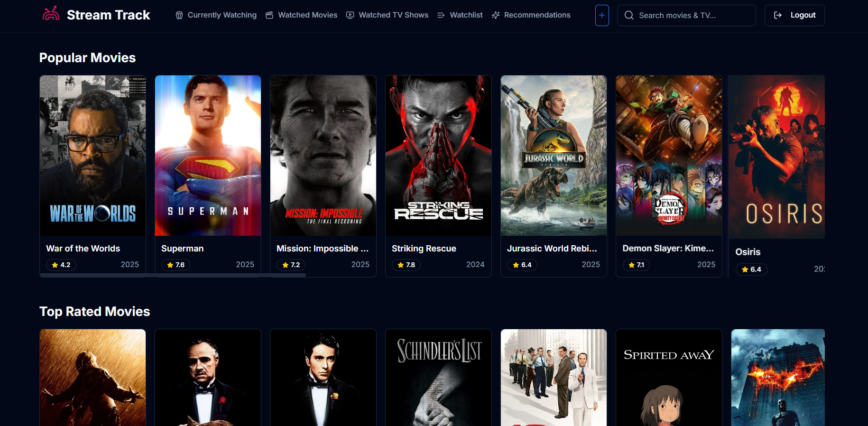Open the Dark Knight poster
The image size is (868, 426).
point(778,378)
